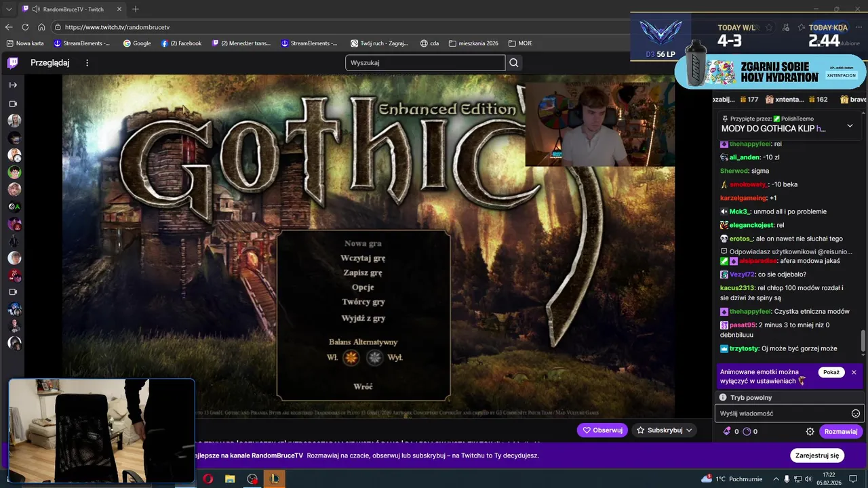Click chat username Sherwod

tap(734, 171)
